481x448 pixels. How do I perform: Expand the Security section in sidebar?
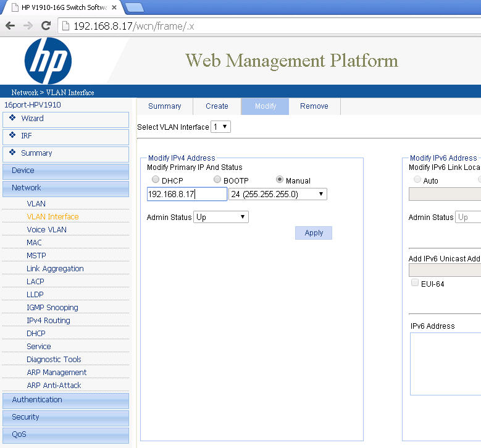[x=65, y=417]
